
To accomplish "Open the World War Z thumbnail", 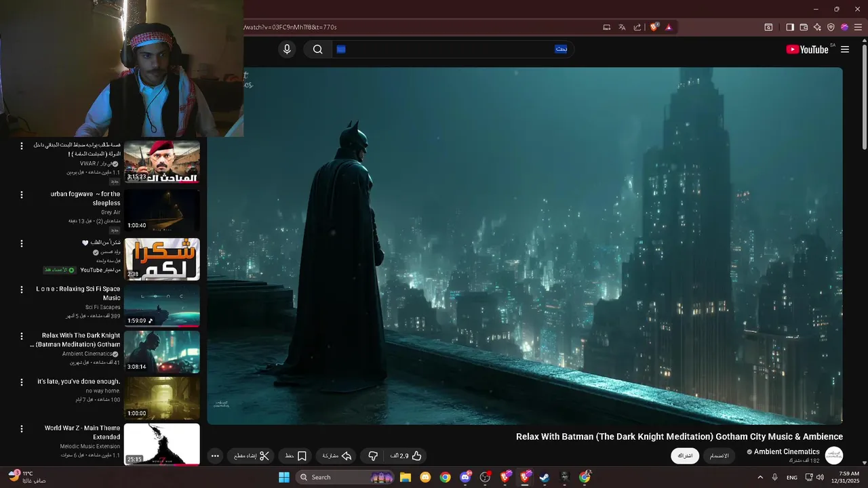I will [x=162, y=444].
